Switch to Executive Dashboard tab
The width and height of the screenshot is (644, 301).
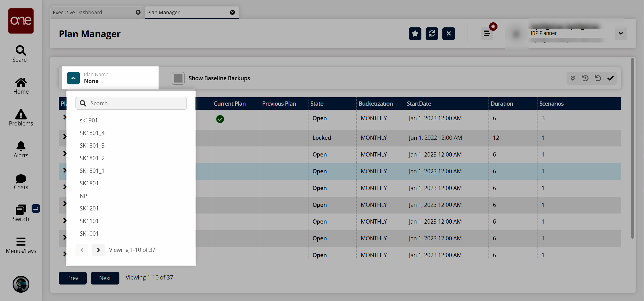77,13
